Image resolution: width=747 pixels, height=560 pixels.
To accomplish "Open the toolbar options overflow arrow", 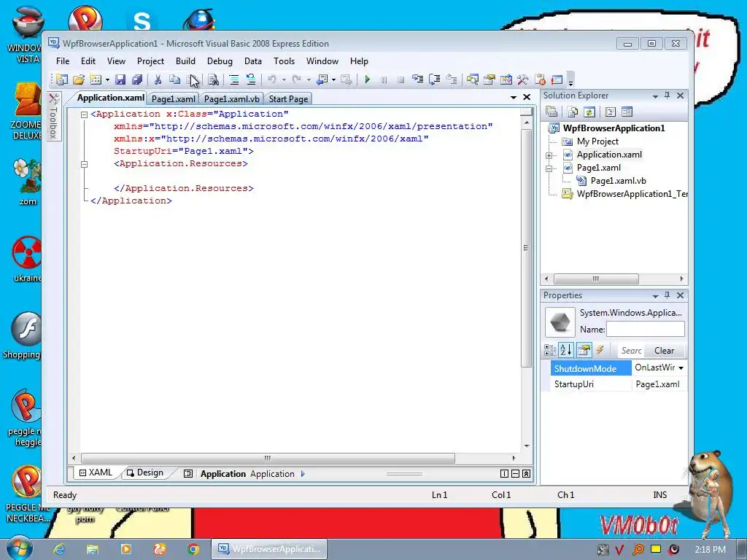I will [570, 82].
